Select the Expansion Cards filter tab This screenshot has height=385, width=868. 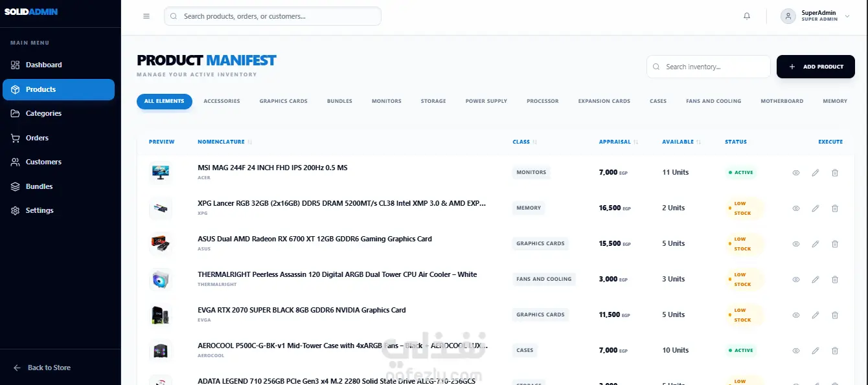(604, 101)
